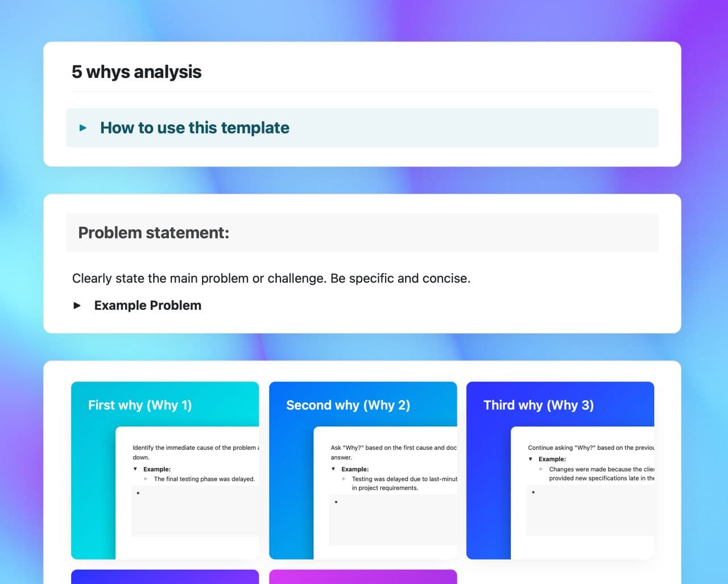The height and width of the screenshot is (584, 728).
Task: Select the "First why (Why 1)" card heading
Action: click(x=140, y=405)
